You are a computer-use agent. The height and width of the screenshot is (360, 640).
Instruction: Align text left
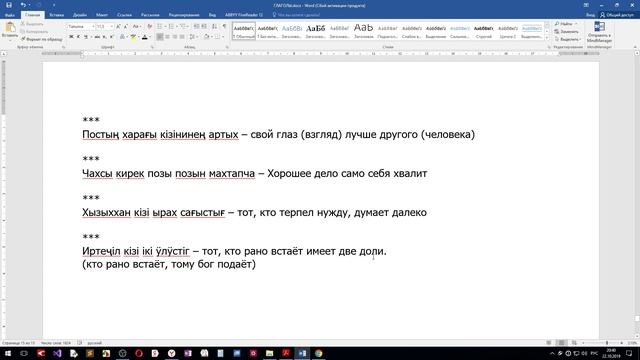(160, 37)
